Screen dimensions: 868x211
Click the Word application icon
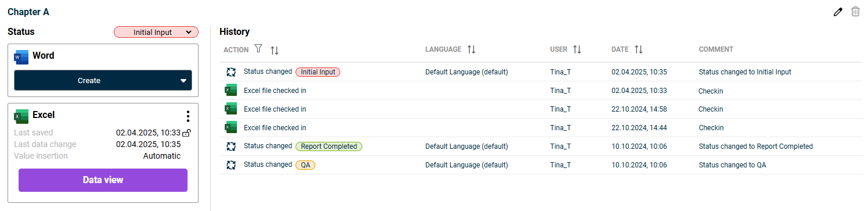21,56
